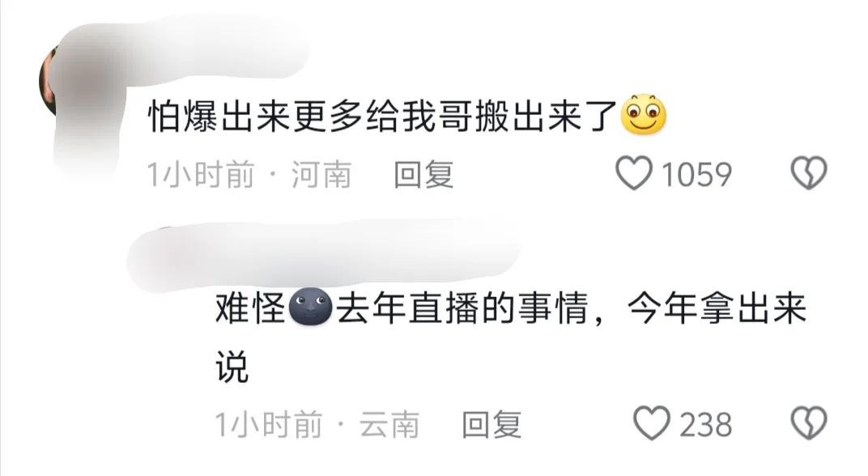The image size is (868, 476).
Task: Click the lone 说 character on reply's last line
Action: [x=232, y=367]
